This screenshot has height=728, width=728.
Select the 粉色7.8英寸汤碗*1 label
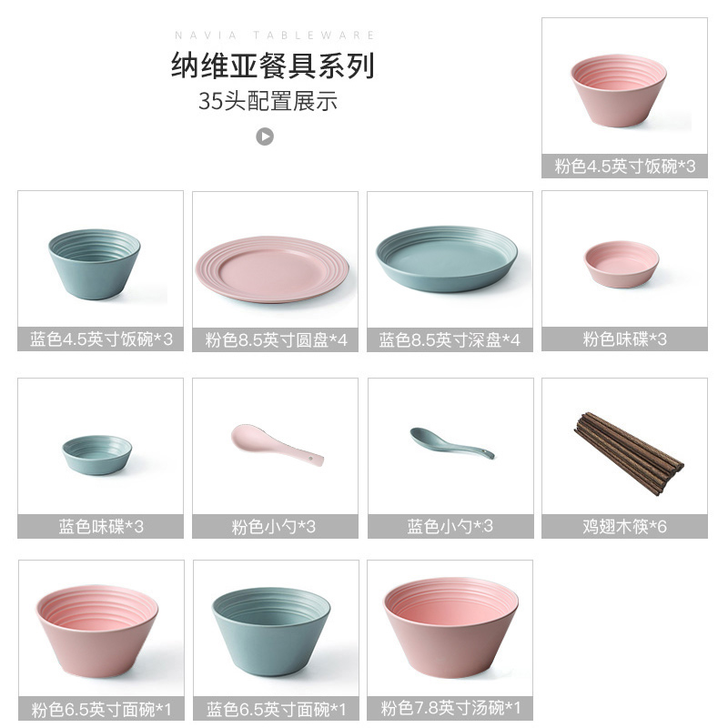coord(450,708)
